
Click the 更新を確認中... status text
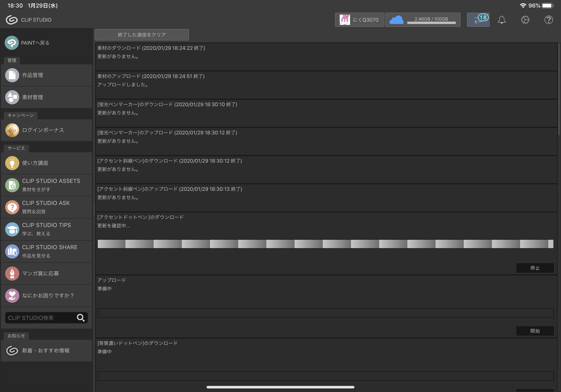point(114,226)
